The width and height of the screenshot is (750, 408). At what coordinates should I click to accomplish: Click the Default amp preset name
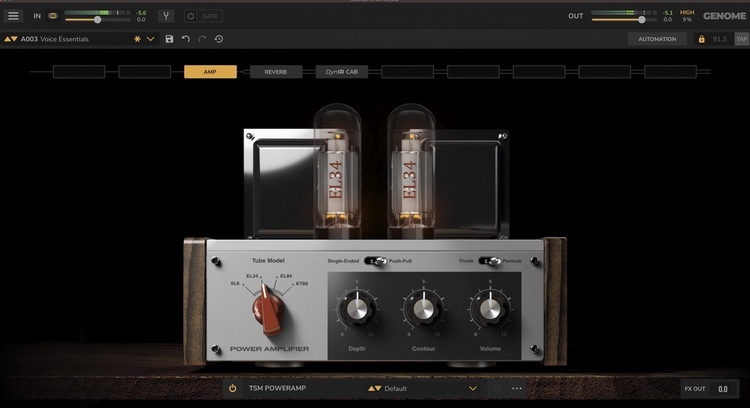click(396, 388)
